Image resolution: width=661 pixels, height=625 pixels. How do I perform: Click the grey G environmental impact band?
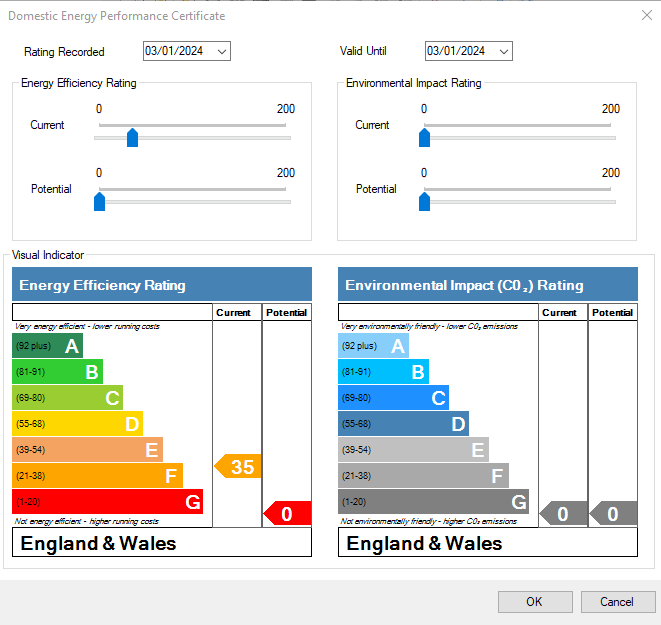coord(433,502)
